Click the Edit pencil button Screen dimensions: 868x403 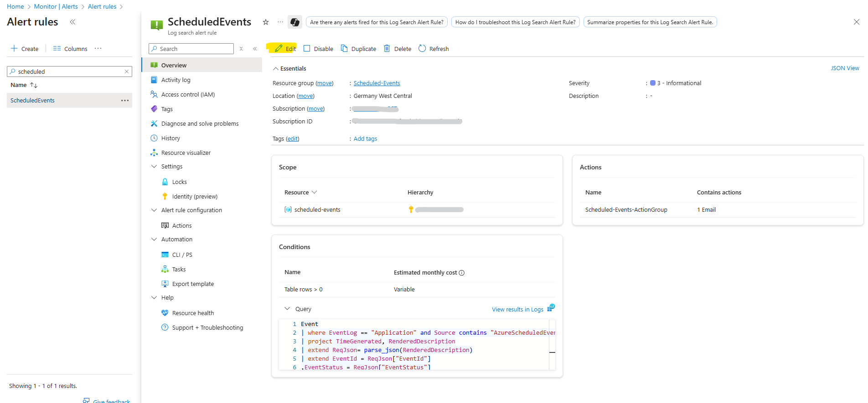pos(285,49)
